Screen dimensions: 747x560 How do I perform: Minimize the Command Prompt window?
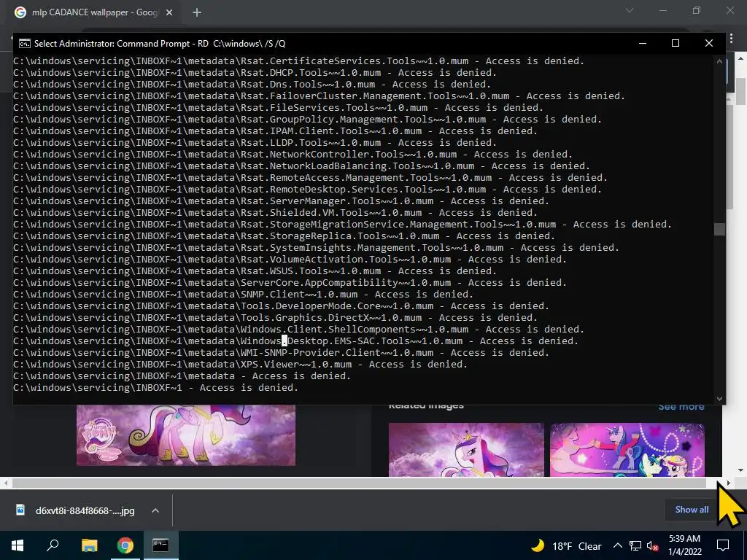[643, 43]
